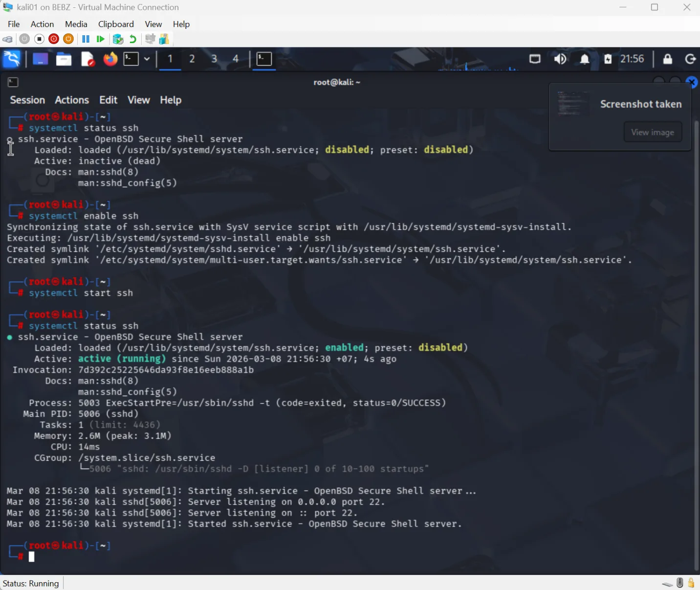
Task: Launch the terminal emulator icon in panel
Action: 130,59
